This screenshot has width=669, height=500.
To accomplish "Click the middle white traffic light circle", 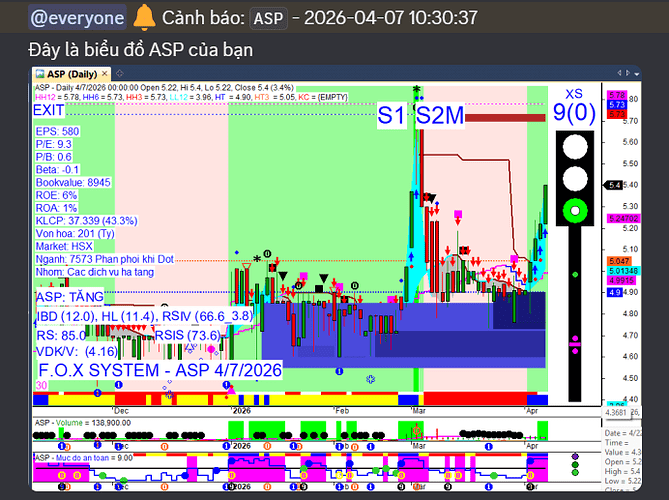I will [575, 178].
